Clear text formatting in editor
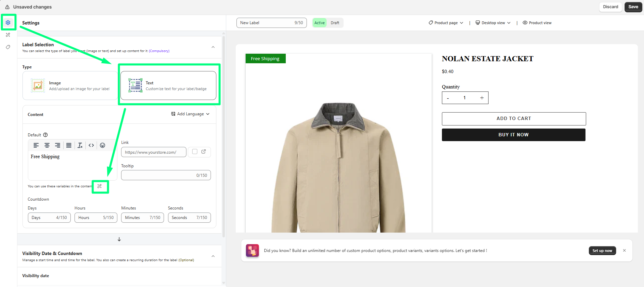 80,146
